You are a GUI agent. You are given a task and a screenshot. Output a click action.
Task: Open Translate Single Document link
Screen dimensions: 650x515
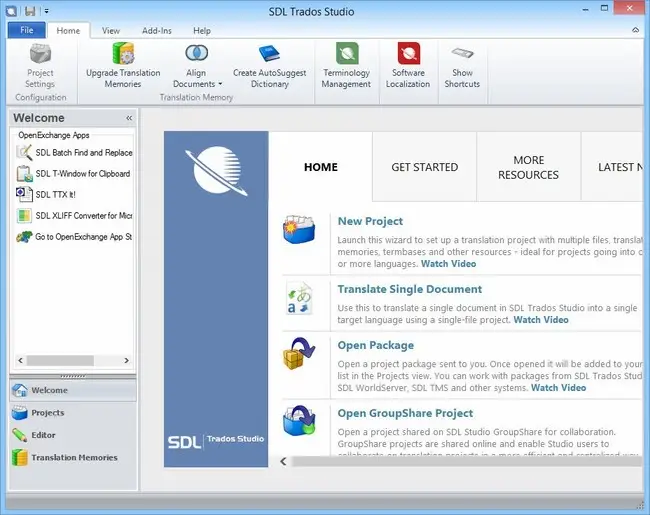tap(410, 289)
